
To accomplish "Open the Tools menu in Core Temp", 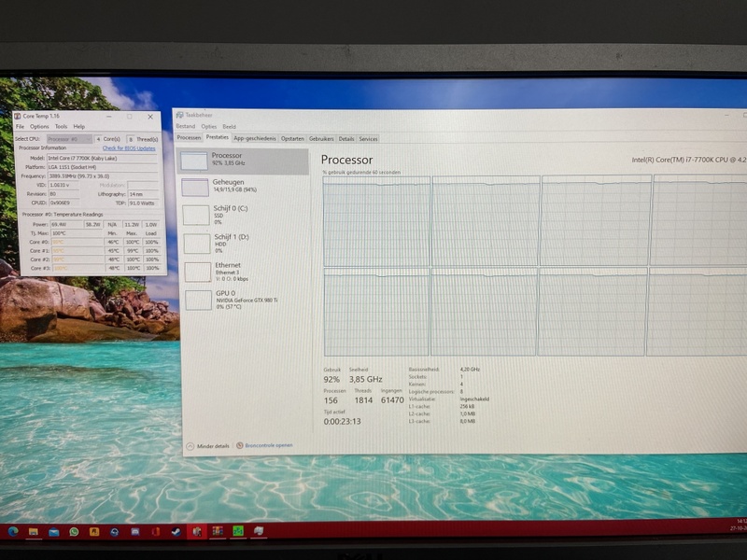I will pyautogui.click(x=61, y=127).
